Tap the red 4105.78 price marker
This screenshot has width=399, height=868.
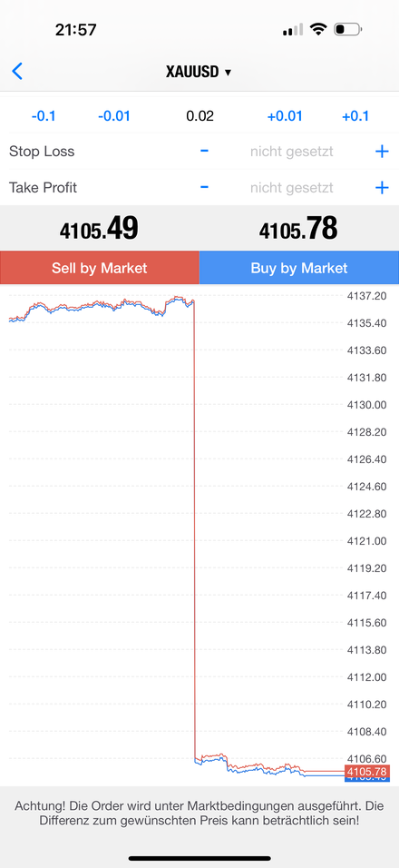click(x=367, y=771)
